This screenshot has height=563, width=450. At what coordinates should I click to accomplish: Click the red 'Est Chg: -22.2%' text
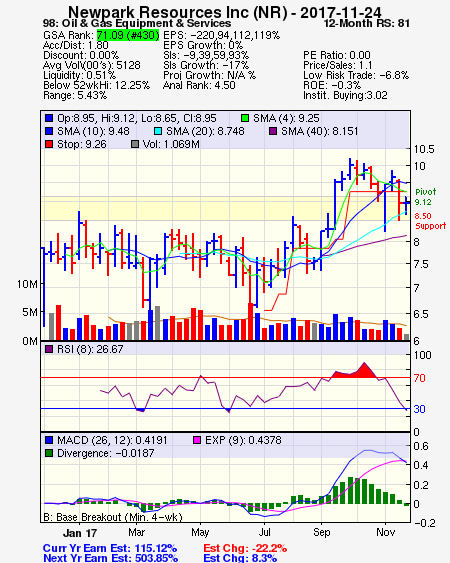pyautogui.click(x=245, y=549)
